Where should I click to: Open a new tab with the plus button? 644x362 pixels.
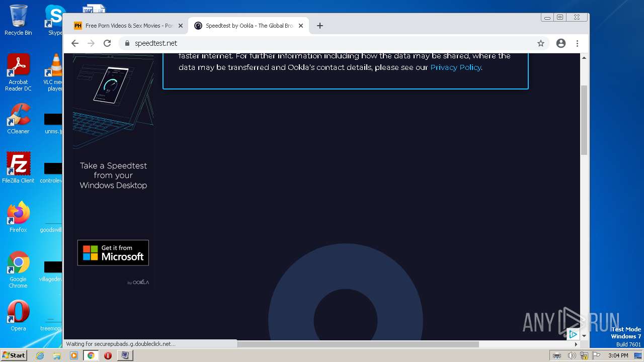pos(319,26)
